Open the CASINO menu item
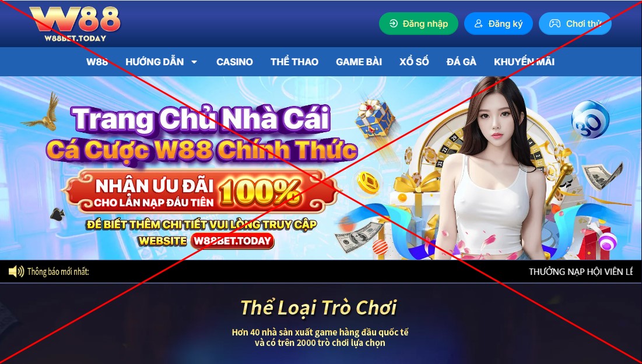Screen dimensions: 642x364 [x=234, y=62]
